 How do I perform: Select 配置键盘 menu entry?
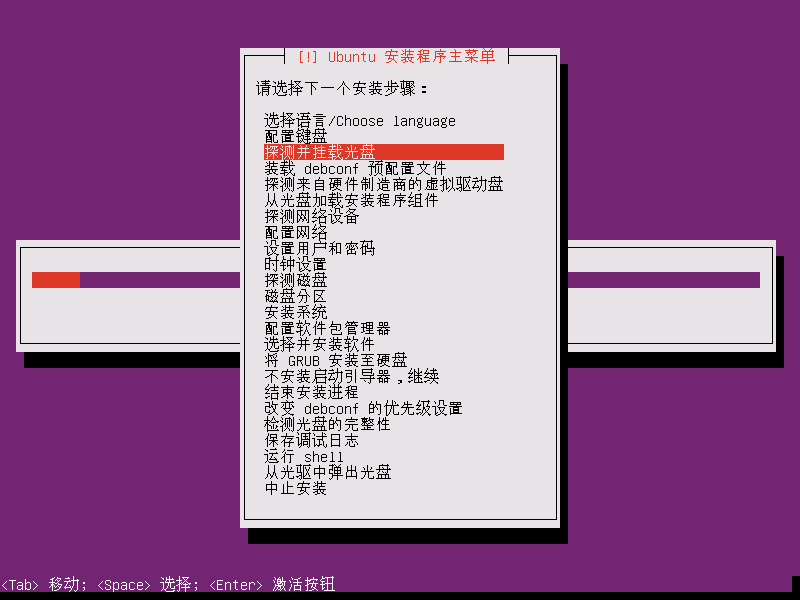[x=295, y=137]
